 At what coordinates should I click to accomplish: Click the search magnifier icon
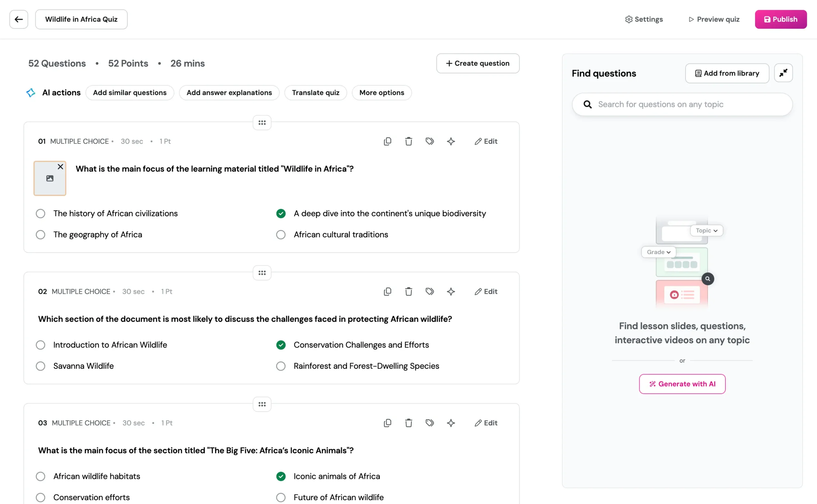(x=588, y=104)
